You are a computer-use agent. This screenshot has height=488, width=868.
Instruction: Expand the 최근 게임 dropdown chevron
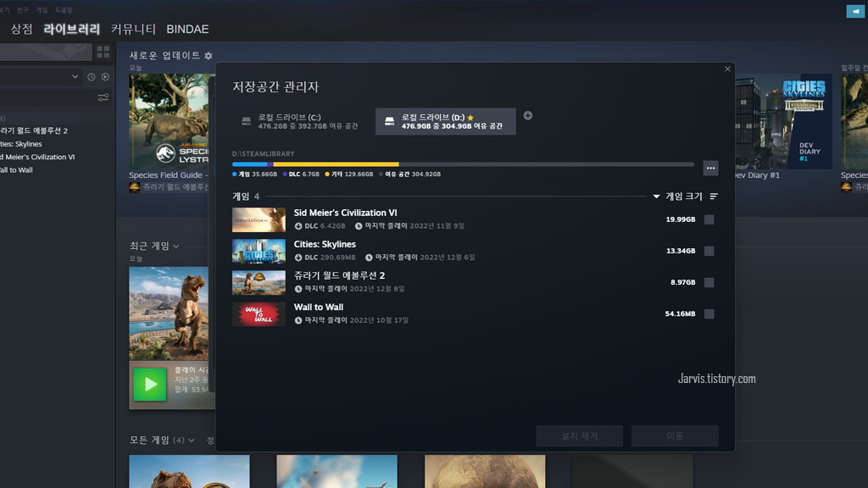[176, 247]
